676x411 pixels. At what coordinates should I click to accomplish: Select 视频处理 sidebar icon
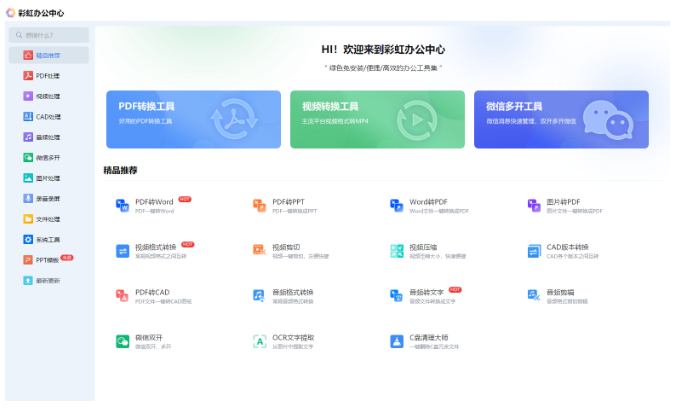(x=28, y=96)
